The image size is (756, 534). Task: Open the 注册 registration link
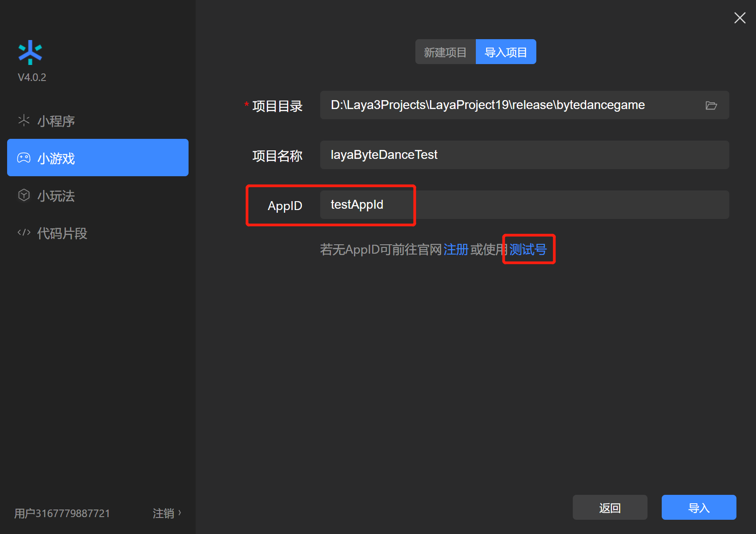456,250
